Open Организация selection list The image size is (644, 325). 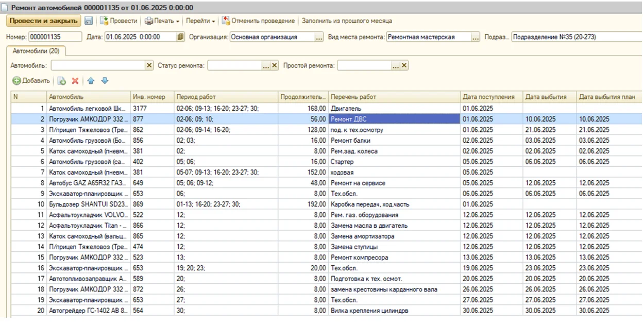(x=319, y=37)
